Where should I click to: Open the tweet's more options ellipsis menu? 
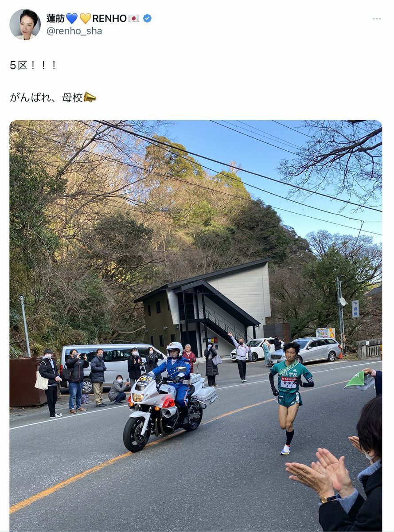[x=377, y=19]
